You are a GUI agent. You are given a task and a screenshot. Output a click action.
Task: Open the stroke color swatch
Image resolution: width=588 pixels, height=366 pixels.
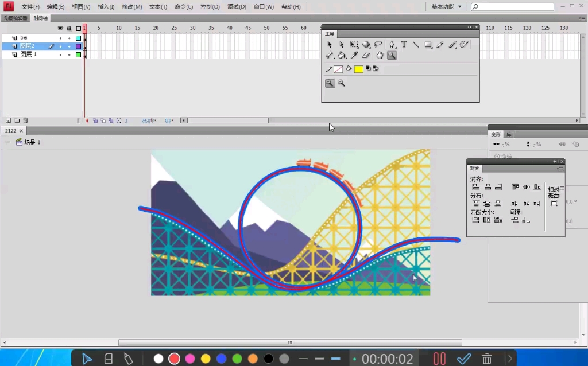click(x=338, y=69)
